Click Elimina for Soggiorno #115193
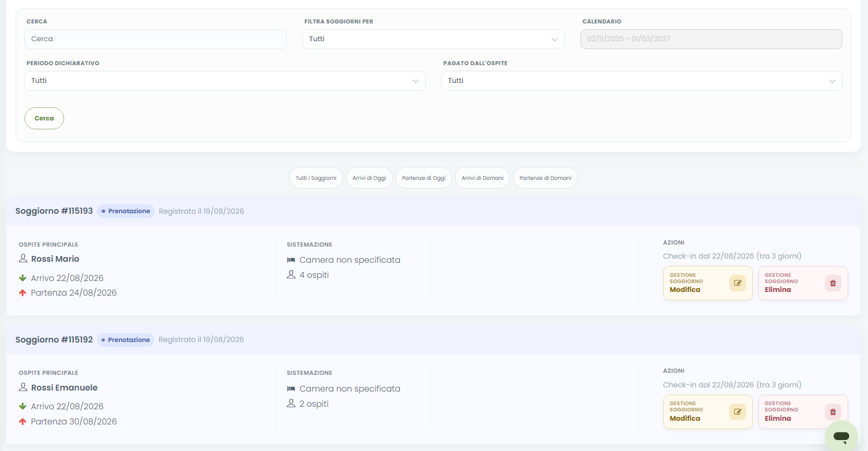 click(x=803, y=283)
